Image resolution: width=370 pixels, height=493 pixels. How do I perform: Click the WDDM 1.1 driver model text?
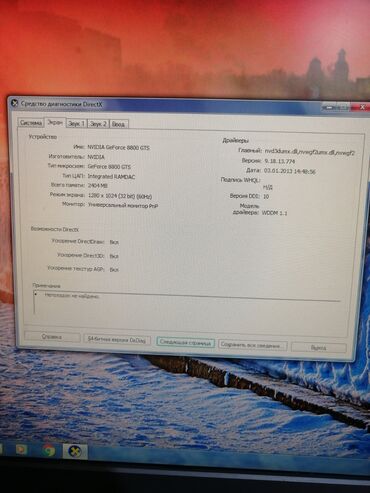(274, 213)
